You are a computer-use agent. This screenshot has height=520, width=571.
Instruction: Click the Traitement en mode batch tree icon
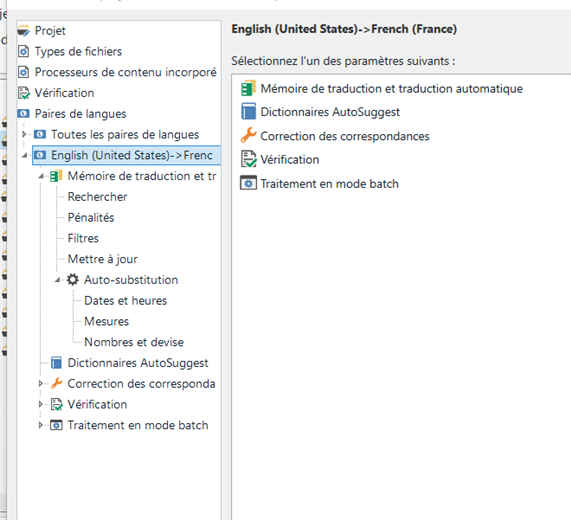(56, 425)
